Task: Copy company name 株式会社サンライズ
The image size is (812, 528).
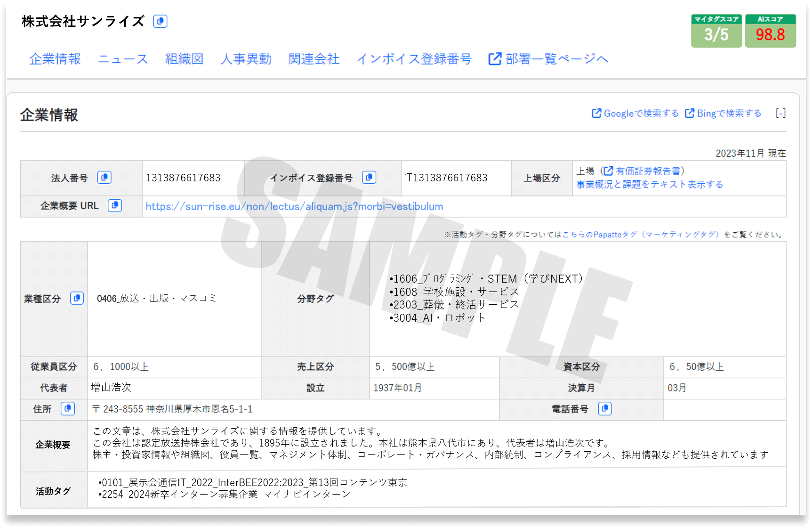Action: pos(160,21)
